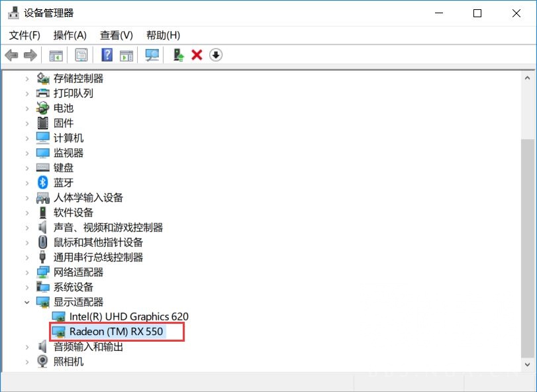The width and height of the screenshot is (537, 392).
Task: Expand the 软件设备 node
Action: [27, 213]
